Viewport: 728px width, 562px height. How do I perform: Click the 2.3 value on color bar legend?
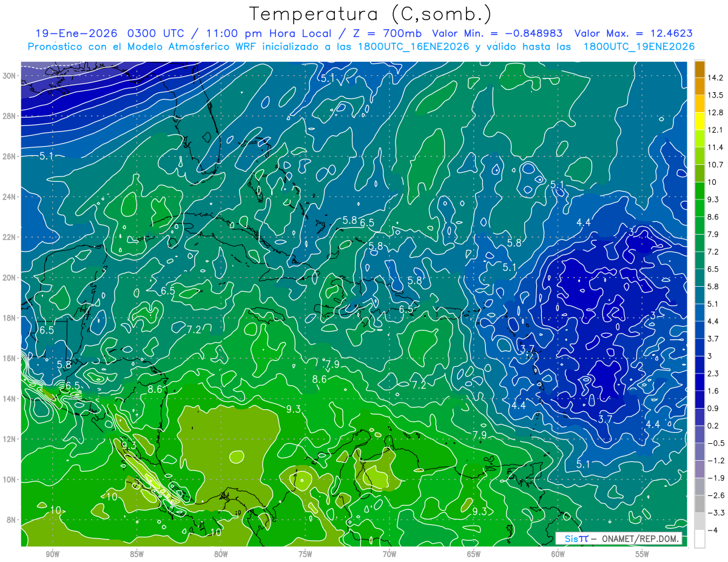[x=714, y=373]
